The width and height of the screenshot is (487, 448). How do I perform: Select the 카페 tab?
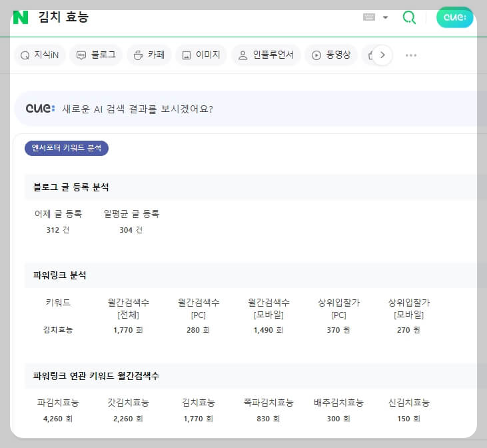149,55
